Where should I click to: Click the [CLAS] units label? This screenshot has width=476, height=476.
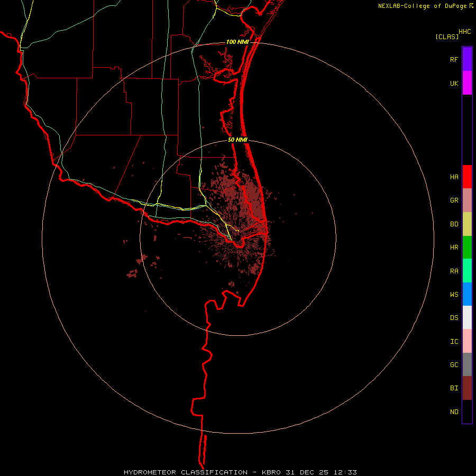coord(447,36)
